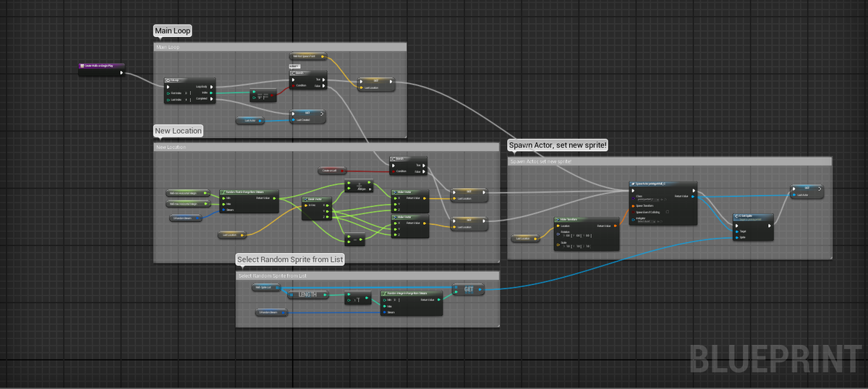The width and height of the screenshot is (868, 389).
Task: Select the Branch node in Main Loop
Action: click(308, 80)
